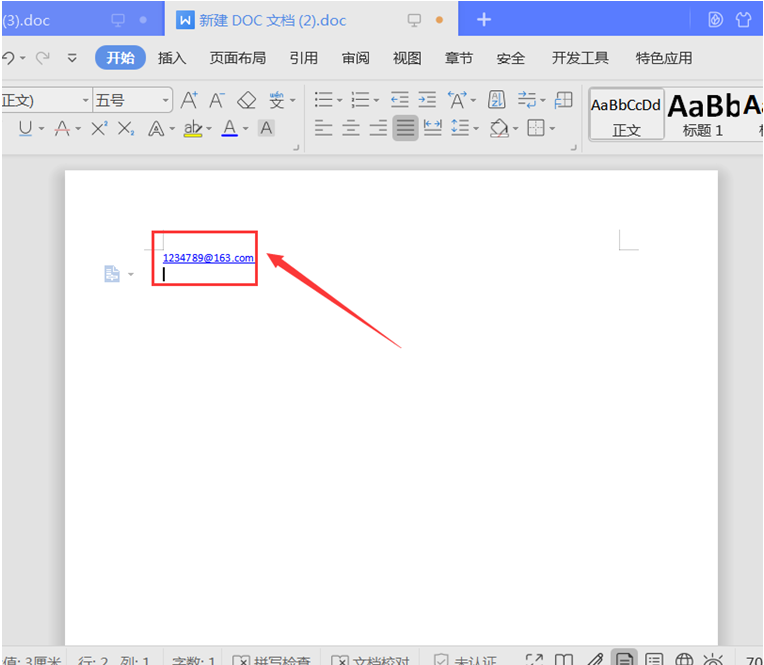
Task: Toggle justify alignment
Action: pos(405,128)
